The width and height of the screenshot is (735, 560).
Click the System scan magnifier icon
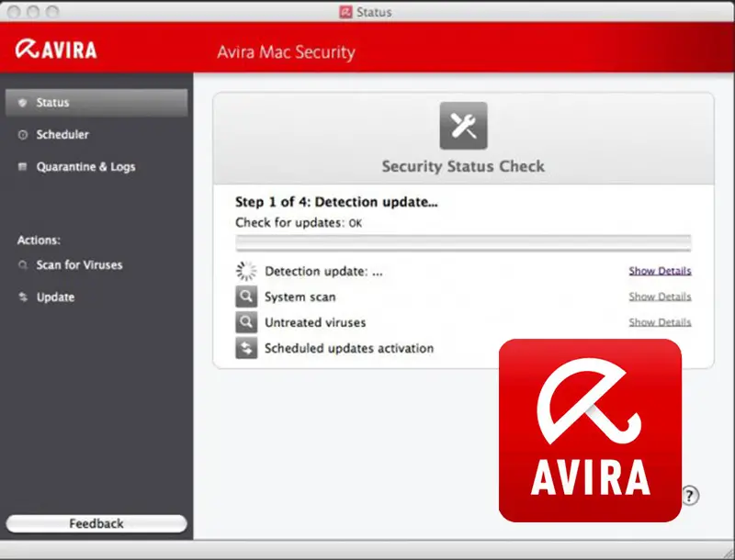click(x=246, y=297)
